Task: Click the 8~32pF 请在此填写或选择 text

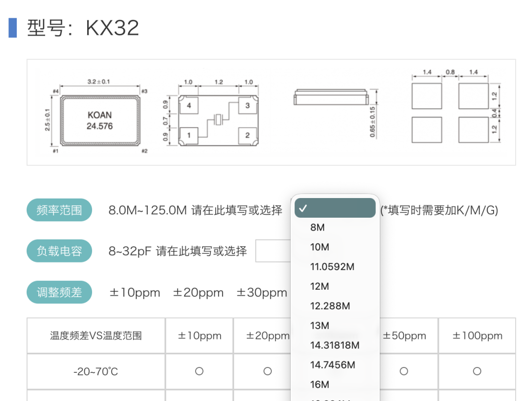Action: [178, 251]
